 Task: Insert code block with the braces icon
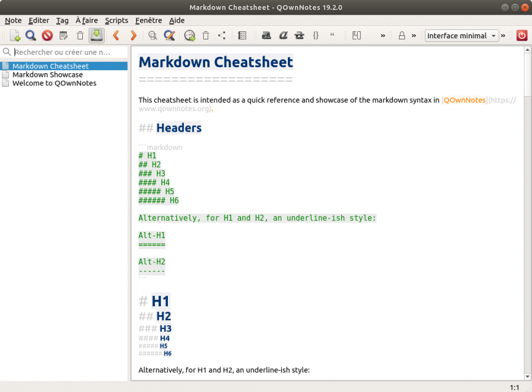316,35
